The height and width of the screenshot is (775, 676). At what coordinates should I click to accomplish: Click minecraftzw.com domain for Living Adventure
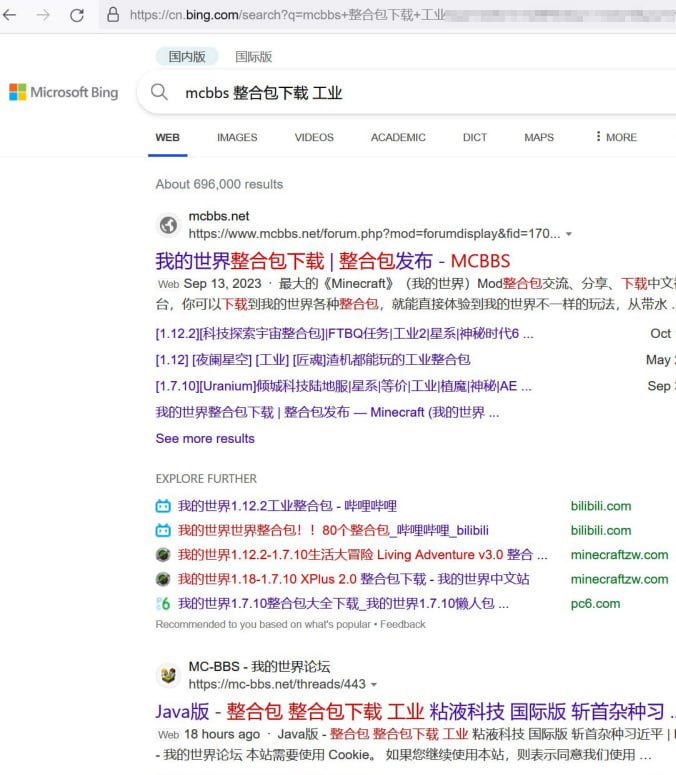pyautogui.click(x=620, y=555)
